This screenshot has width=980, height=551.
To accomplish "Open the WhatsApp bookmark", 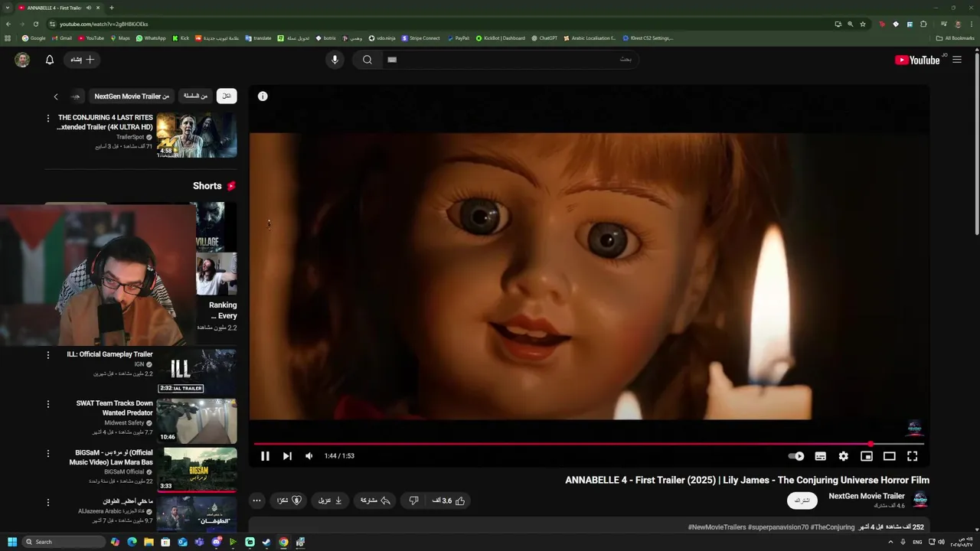I will [150, 38].
